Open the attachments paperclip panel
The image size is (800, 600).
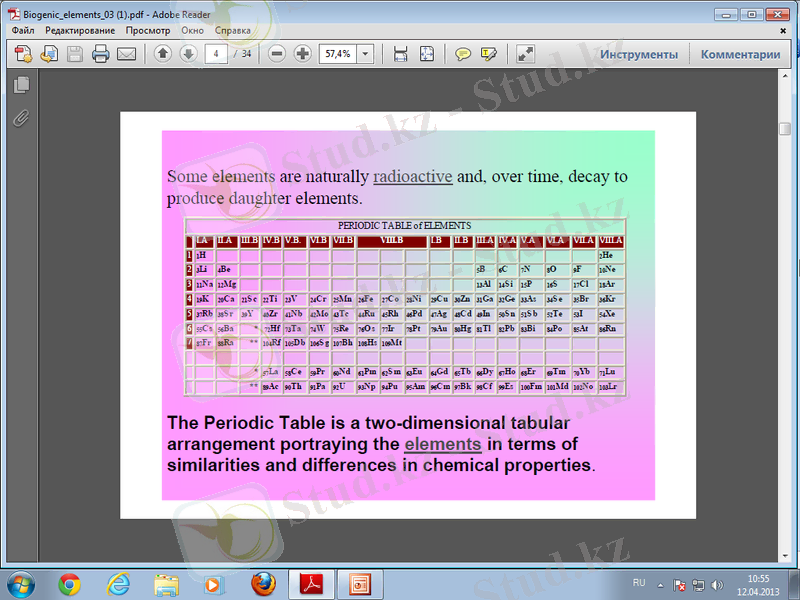click(20, 118)
